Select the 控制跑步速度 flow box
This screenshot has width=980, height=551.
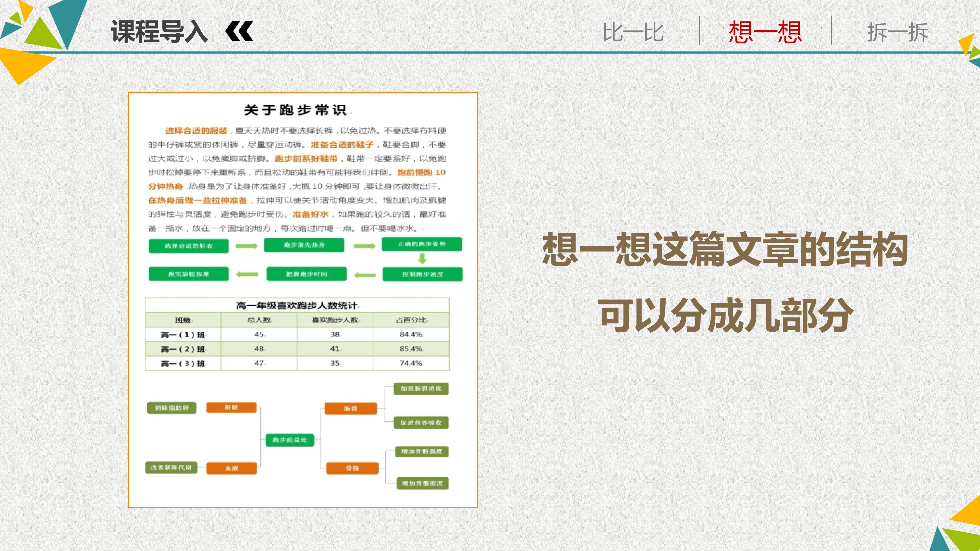point(423,274)
